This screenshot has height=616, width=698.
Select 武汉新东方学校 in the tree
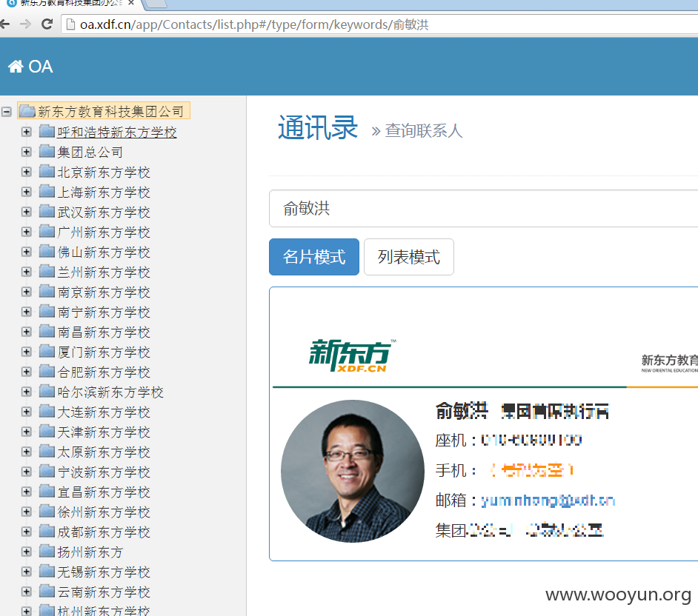click(x=104, y=212)
